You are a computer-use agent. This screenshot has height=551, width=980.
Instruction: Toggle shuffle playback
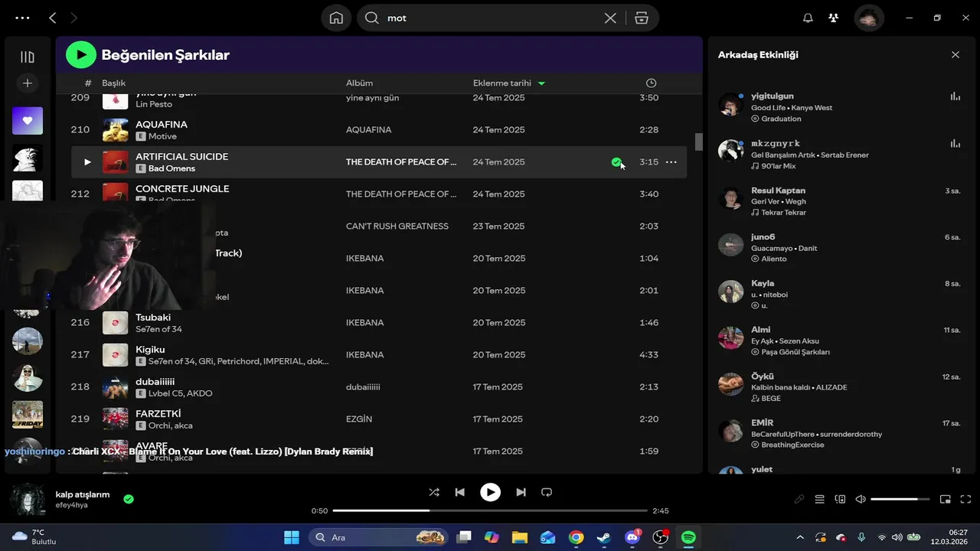pyautogui.click(x=434, y=492)
